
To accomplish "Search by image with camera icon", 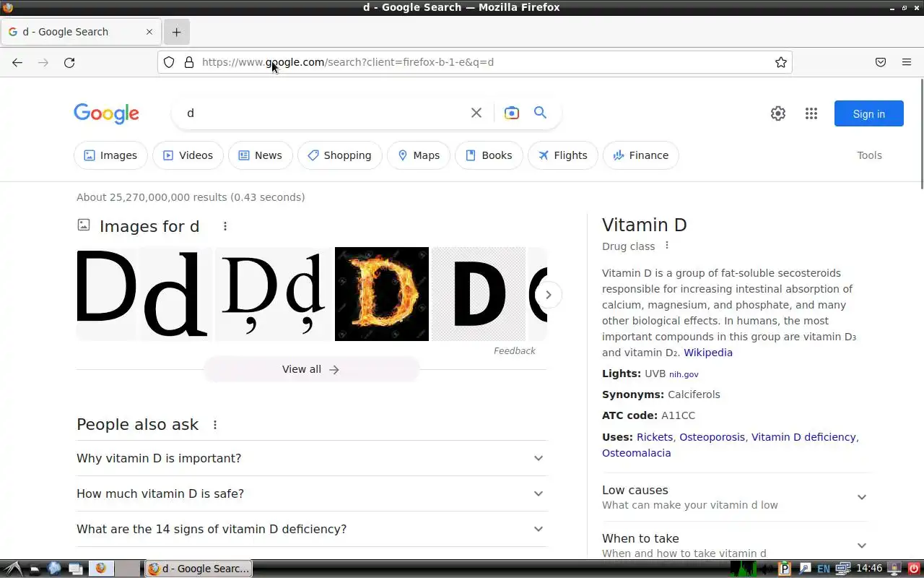I will (x=512, y=113).
